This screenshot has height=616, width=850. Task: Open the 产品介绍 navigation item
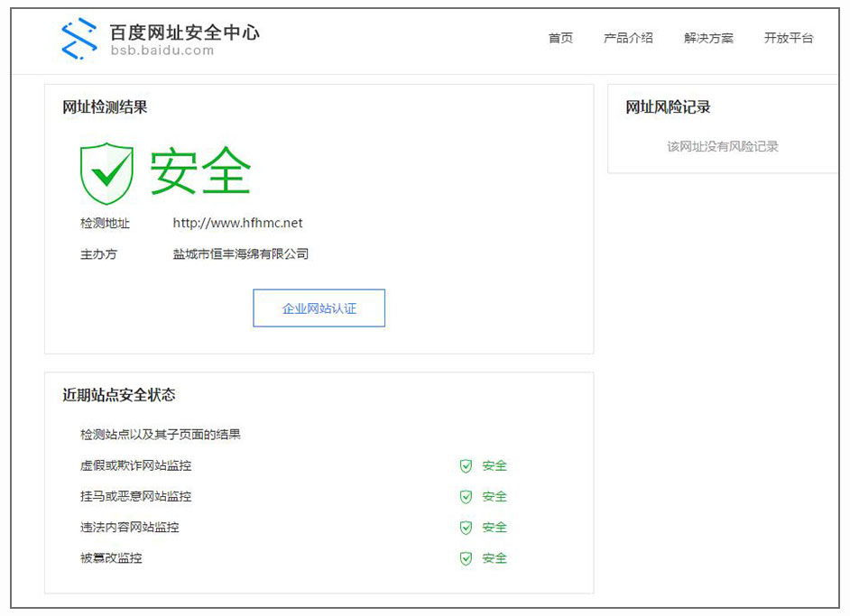pos(628,38)
